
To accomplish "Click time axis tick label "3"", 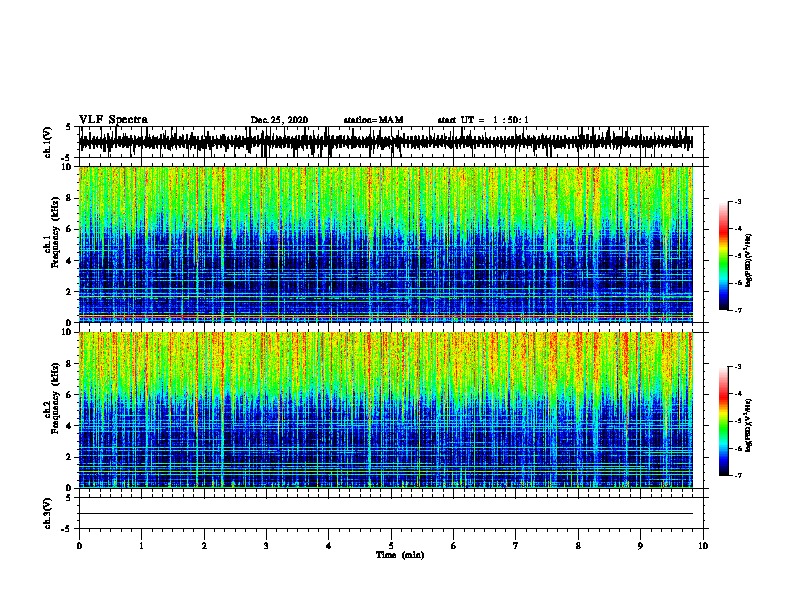I will 266,546.
